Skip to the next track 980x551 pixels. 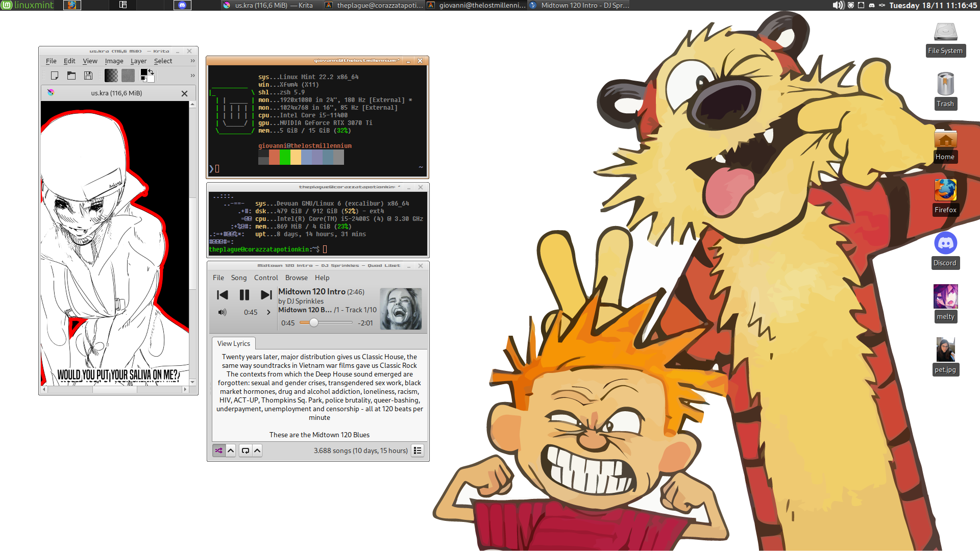266,295
